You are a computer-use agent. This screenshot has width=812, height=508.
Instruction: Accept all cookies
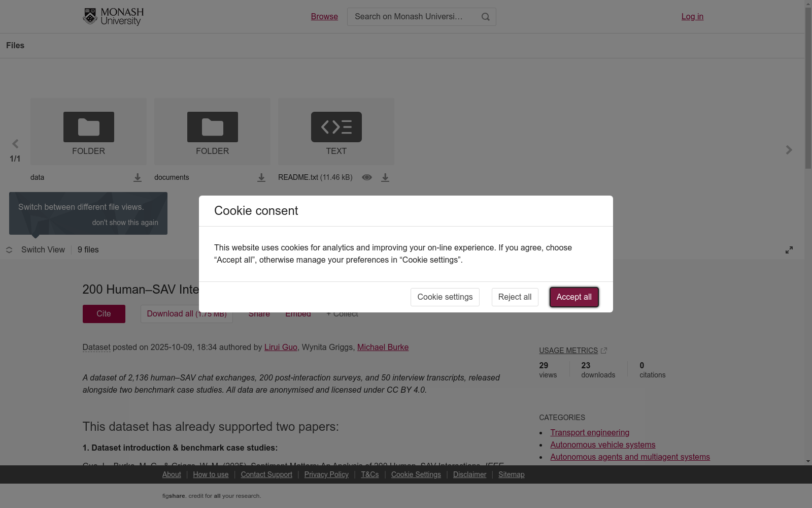[x=574, y=297]
